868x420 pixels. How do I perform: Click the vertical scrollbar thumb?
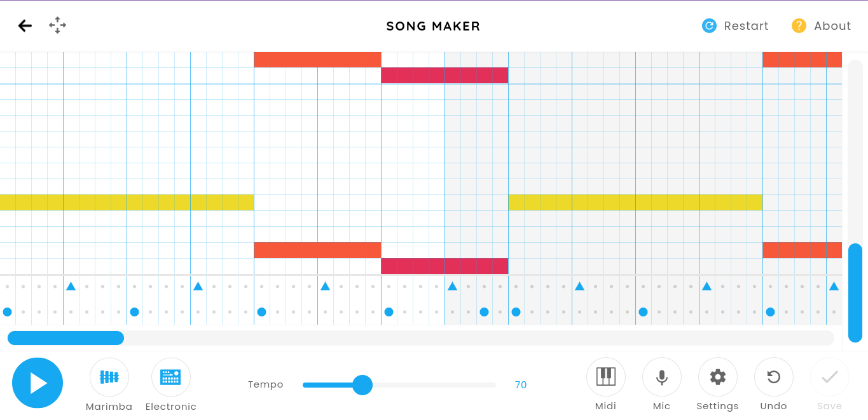pos(855,292)
